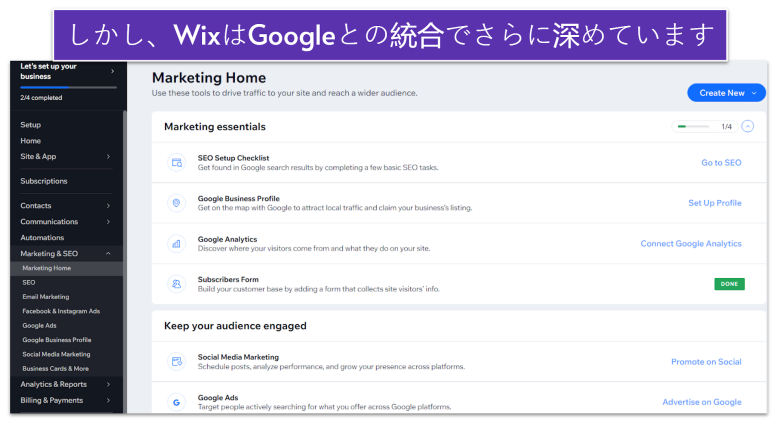This screenshot has width=780, height=426.
Task: Open Google Ads submenu item in sidebar
Action: tap(39, 326)
